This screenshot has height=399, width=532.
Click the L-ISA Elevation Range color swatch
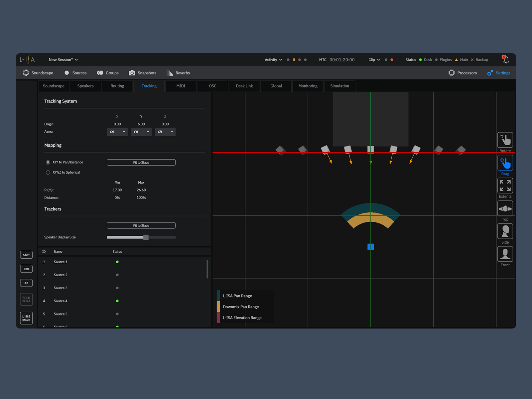tap(218, 318)
